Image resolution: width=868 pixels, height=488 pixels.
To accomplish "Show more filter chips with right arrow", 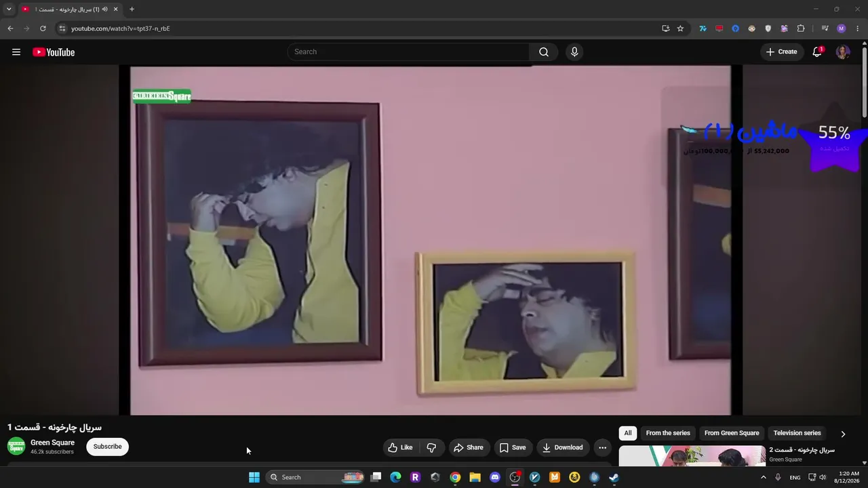I will click(843, 434).
